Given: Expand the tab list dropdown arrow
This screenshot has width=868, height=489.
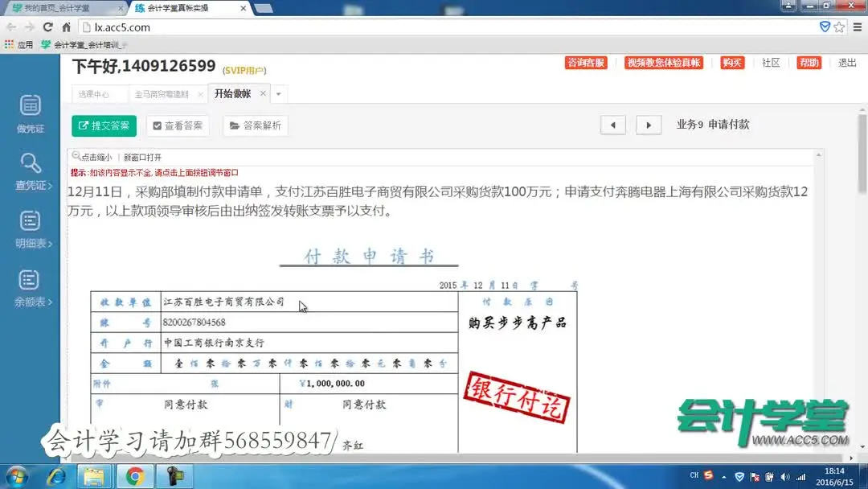Looking at the screenshot, I should point(278,94).
